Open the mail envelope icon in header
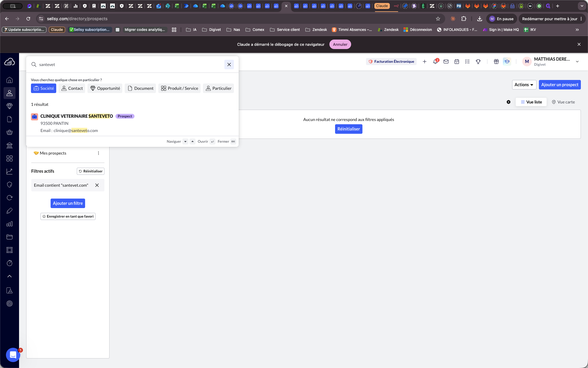Image resolution: width=588 pixels, height=368 pixels. tap(446, 62)
